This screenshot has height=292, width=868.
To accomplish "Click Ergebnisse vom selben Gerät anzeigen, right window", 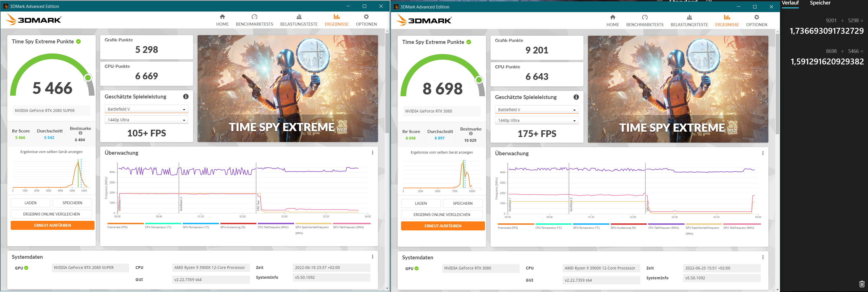I will 442,152.
